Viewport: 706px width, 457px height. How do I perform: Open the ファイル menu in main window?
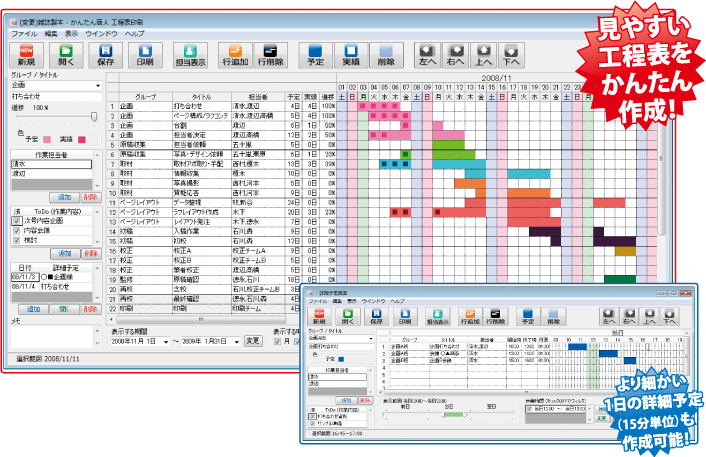pos(22,33)
